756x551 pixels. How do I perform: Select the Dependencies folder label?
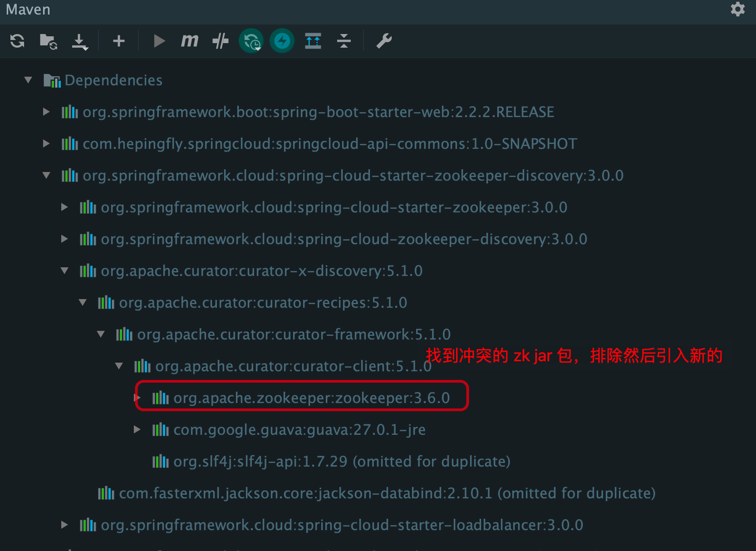[113, 80]
